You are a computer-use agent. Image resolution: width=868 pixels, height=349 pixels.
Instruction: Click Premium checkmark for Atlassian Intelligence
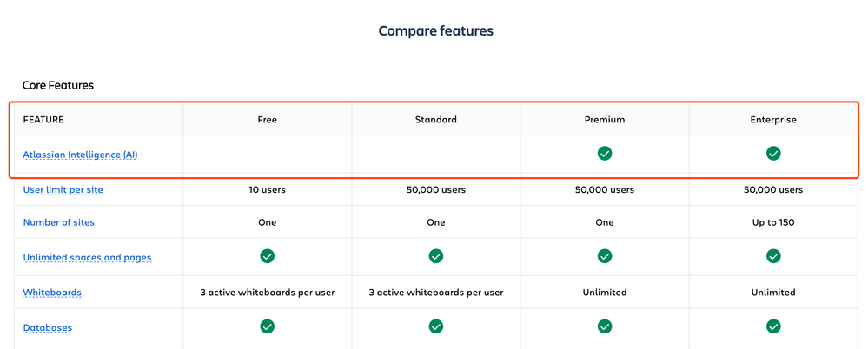(x=605, y=153)
